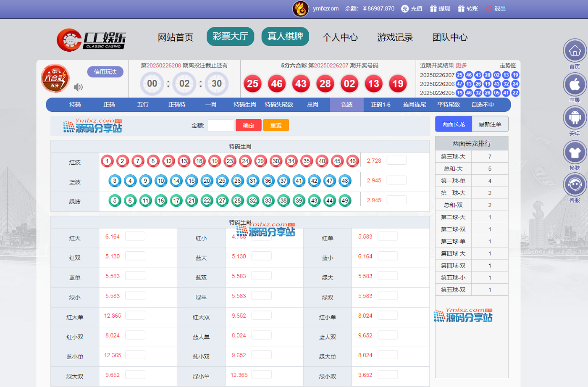Image resolution: width=588 pixels, height=387 pixels.
Task: Click the 金额 amount input field
Action: (x=220, y=125)
